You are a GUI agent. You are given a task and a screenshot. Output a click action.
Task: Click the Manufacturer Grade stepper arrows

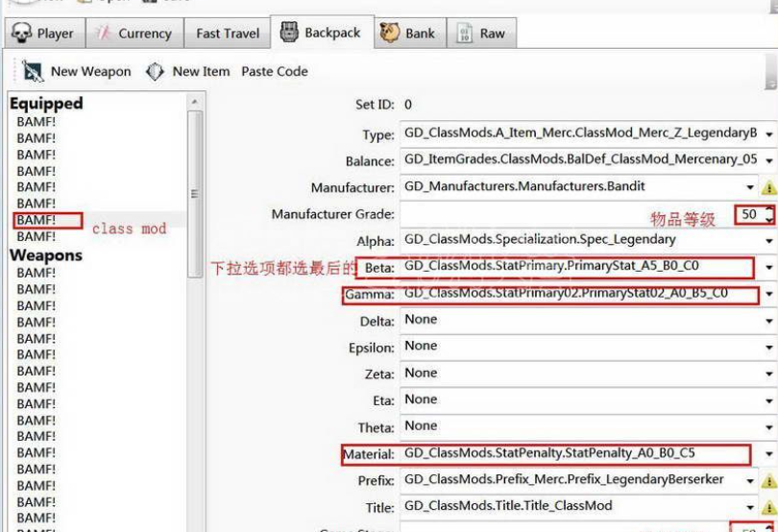[x=769, y=215]
